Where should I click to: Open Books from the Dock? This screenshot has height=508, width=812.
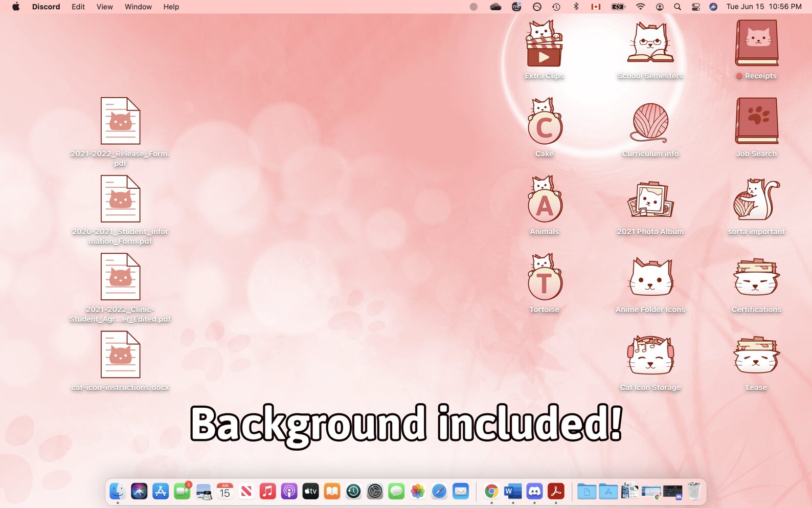[x=332, y=491]
